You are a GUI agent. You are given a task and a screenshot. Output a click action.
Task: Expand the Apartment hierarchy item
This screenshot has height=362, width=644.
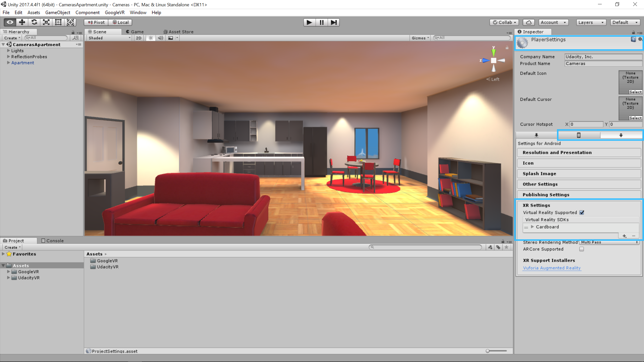pos(9,63)
